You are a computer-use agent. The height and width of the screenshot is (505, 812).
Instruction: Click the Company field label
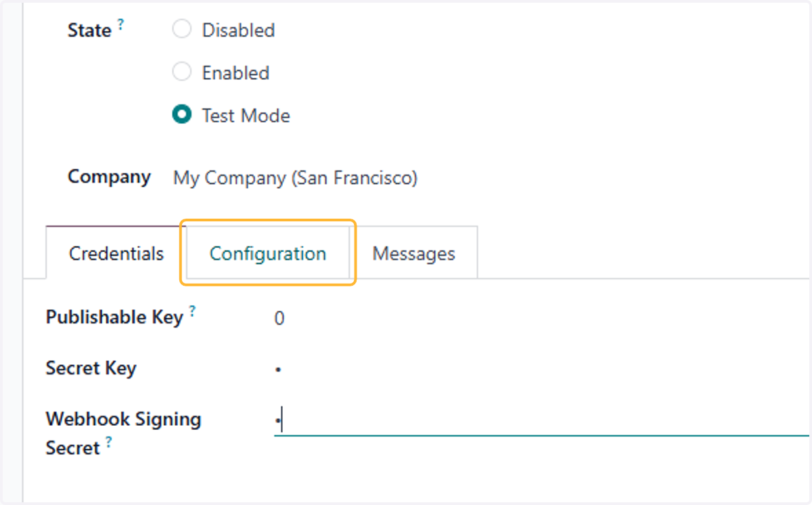tap(109, 177)
